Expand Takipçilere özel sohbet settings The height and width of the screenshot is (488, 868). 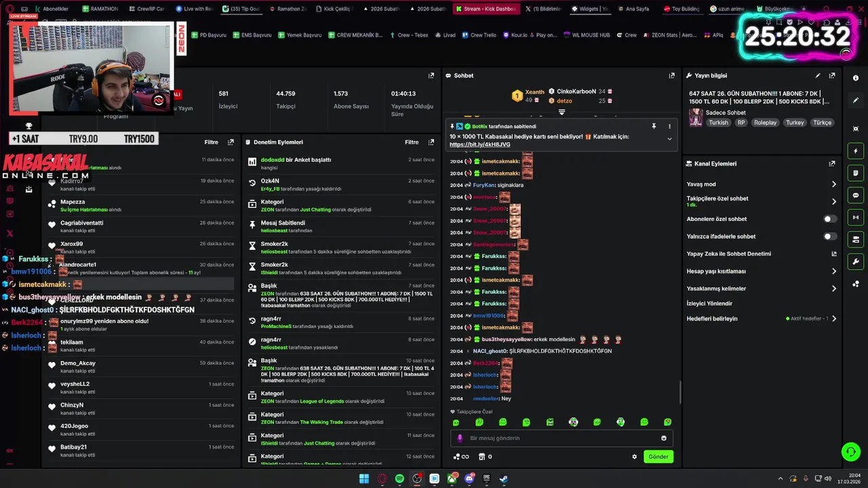pos(833,201)
